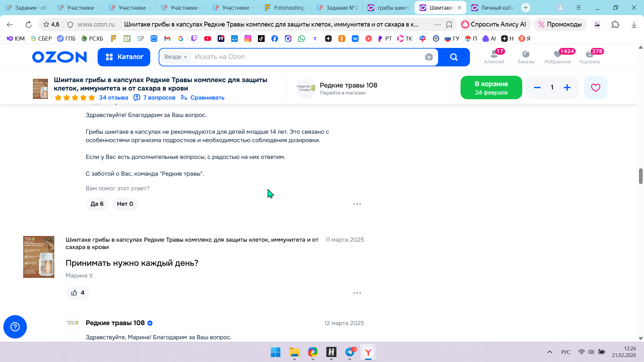The image size is (644, 362).
Task: Vote Нет on the answer helpfulness
Action: tap(125, 204)
